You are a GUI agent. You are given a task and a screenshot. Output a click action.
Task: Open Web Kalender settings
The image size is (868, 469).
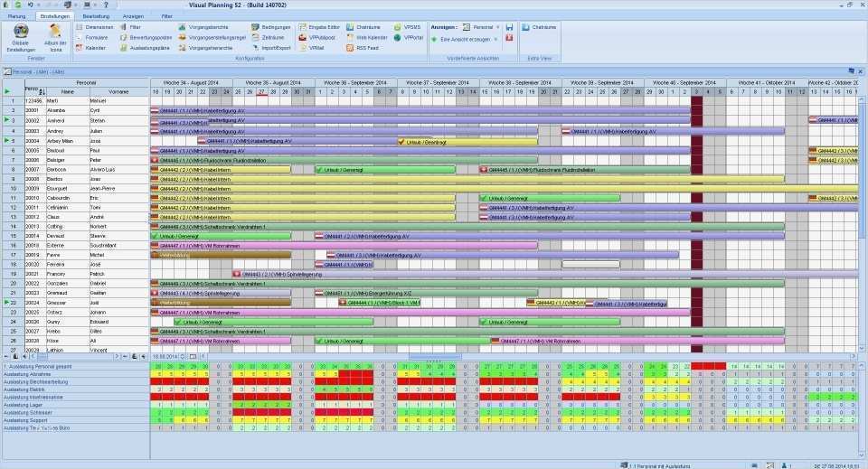pos(367,38)
